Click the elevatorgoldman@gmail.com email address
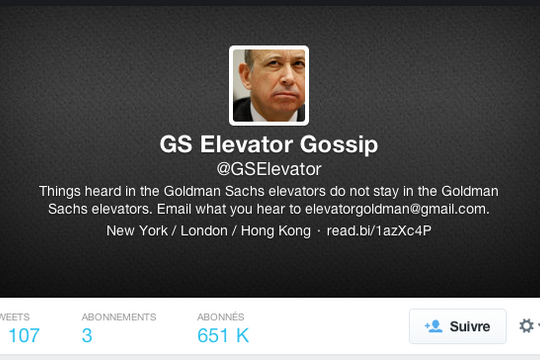The width and height of the screenshot is (540, 360). [x=396, y=209]
